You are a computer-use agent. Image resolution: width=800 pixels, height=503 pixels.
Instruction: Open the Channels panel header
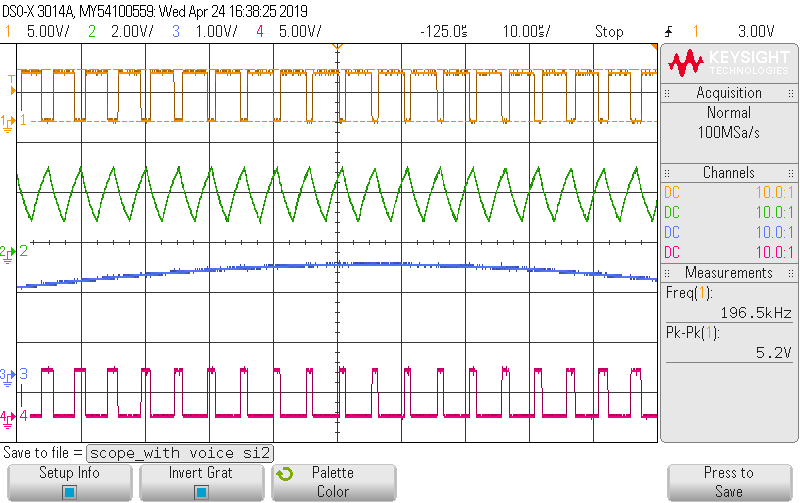[x=729, y=172]
